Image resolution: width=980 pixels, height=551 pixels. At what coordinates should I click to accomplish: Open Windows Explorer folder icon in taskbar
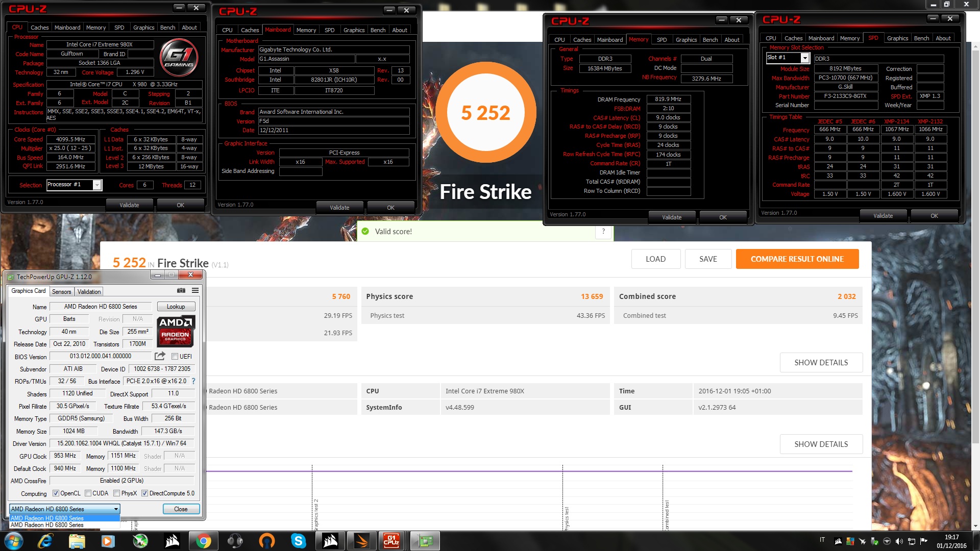click(77, 541)
